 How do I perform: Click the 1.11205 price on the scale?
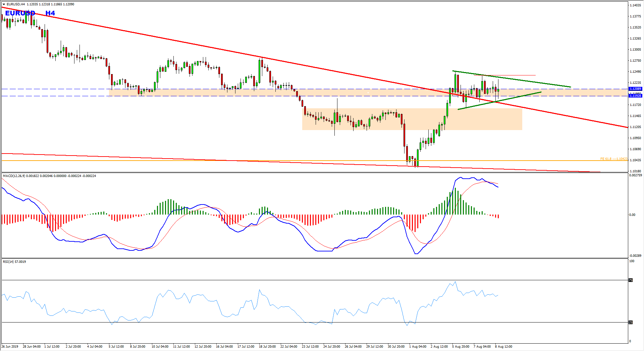tap(635, 127)
